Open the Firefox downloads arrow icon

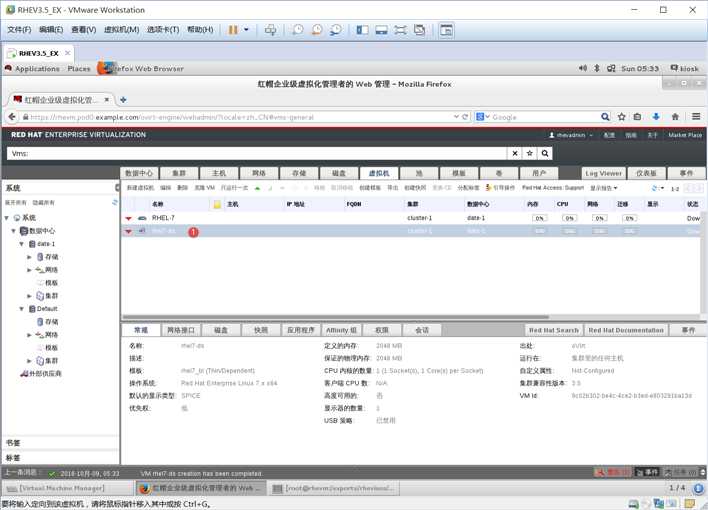point(656,117)
